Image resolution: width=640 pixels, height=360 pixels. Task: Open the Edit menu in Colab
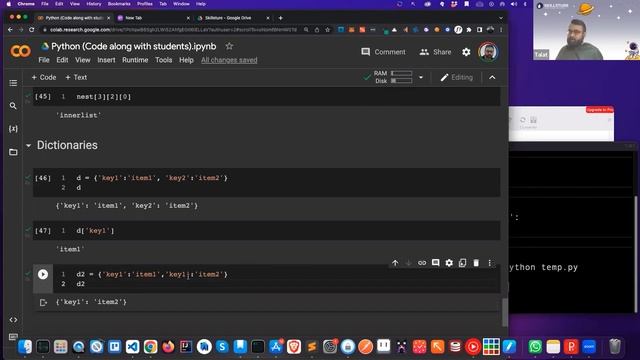coord(62,60)
